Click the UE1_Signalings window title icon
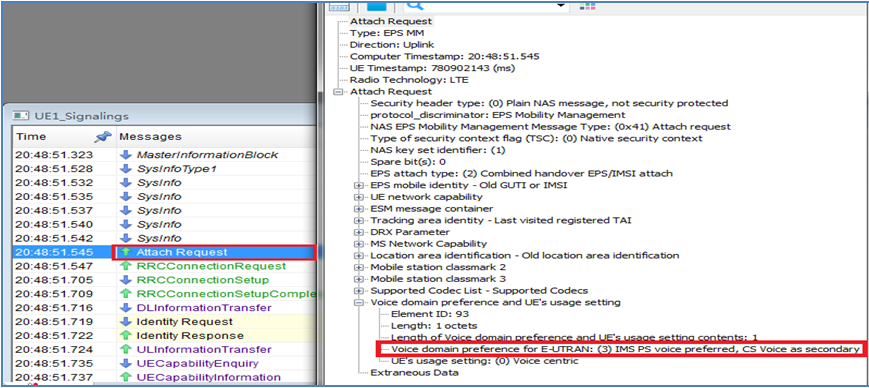The width and height of the screenshot is (869, 388). pos(21,116)
